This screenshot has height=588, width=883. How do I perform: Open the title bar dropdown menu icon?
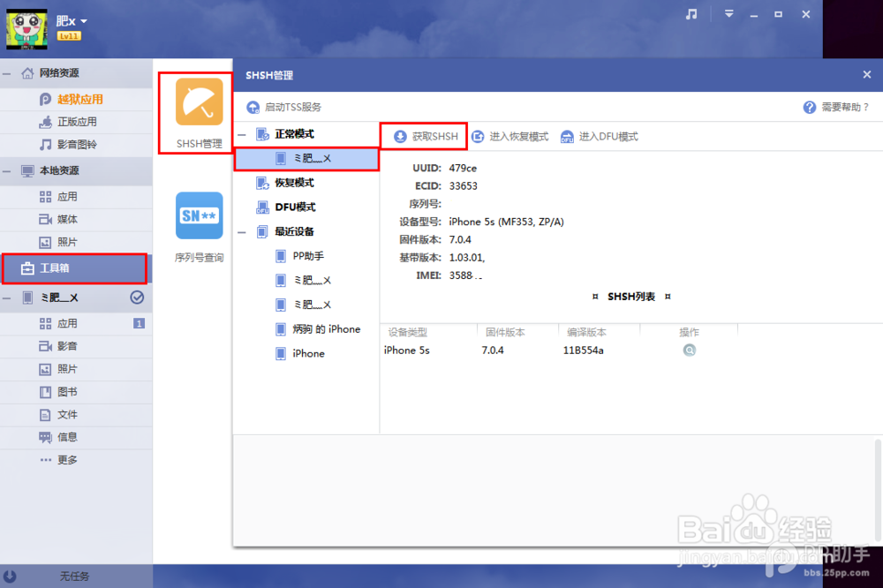pos(728,14)
